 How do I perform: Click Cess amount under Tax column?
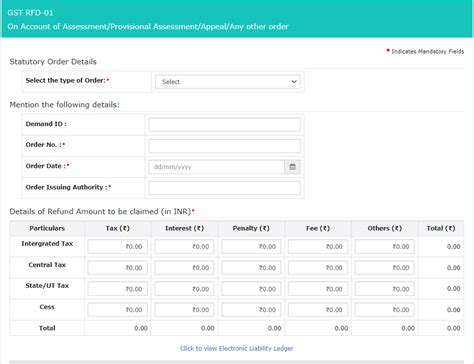click(x=118, y=310)
